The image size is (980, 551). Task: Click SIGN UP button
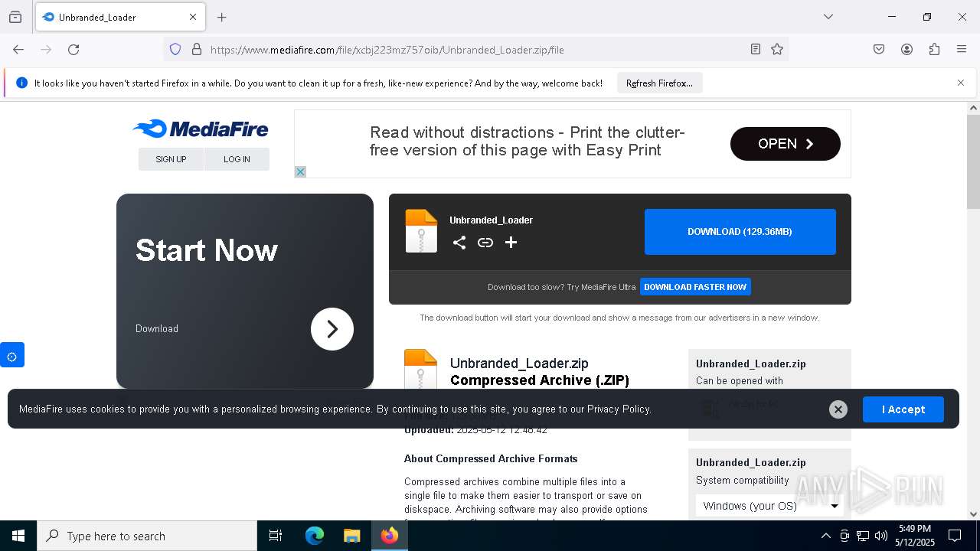(171, 159)
